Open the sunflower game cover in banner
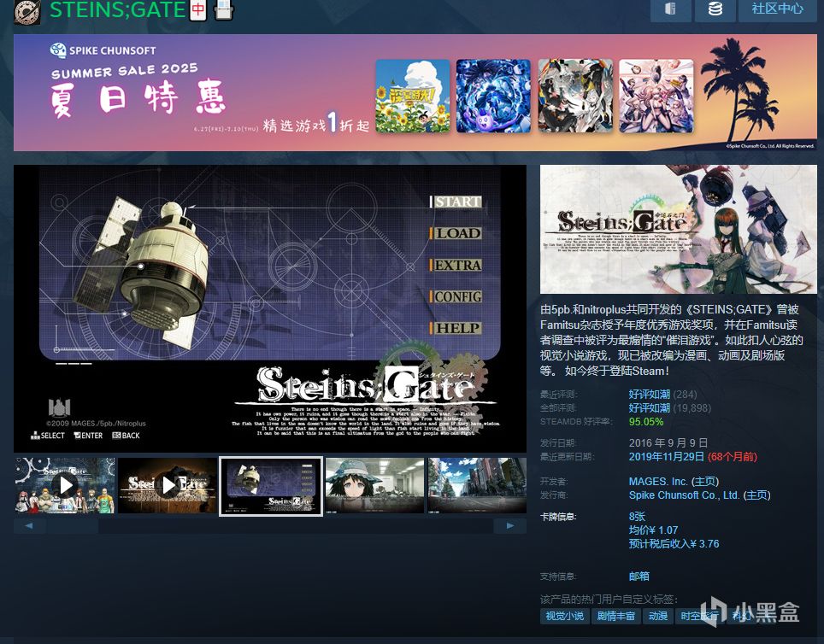This screenshot has width=824, height=644. [x=413, y=96]
